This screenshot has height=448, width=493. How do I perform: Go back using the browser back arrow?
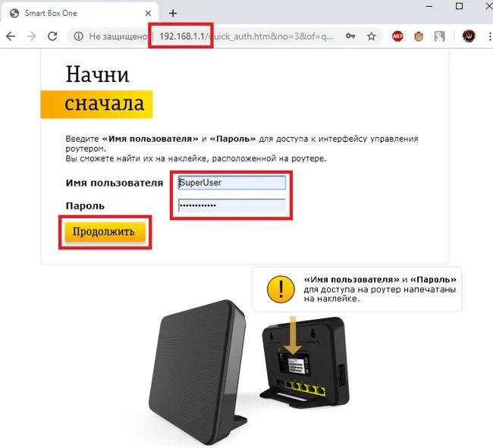point(11,36)
